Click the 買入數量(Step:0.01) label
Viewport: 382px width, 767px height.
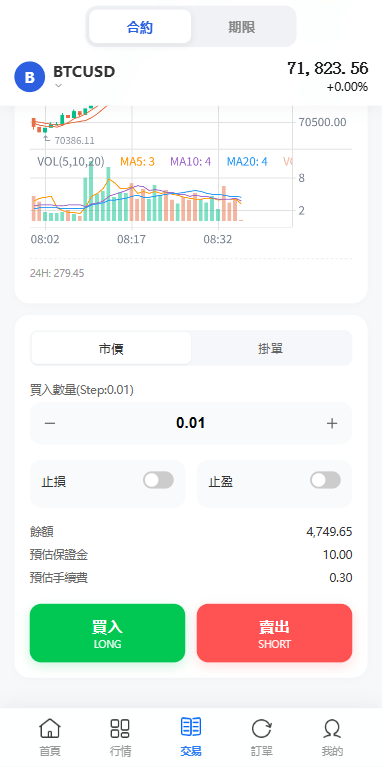tap(82, 390)
